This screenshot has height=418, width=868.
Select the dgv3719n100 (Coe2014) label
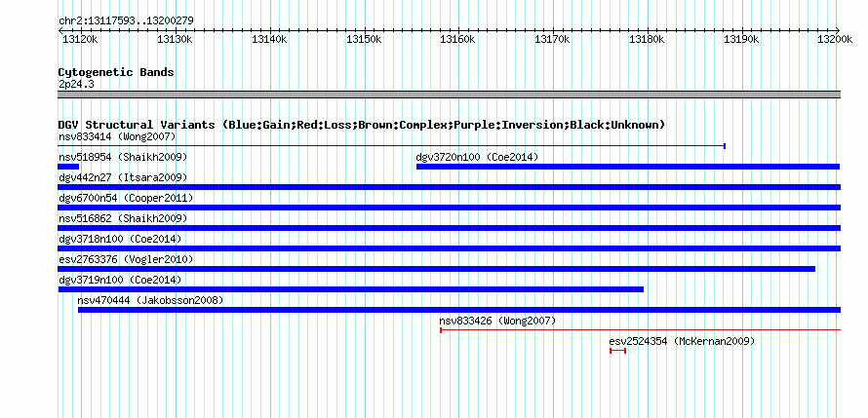click(x=120, y=280)
